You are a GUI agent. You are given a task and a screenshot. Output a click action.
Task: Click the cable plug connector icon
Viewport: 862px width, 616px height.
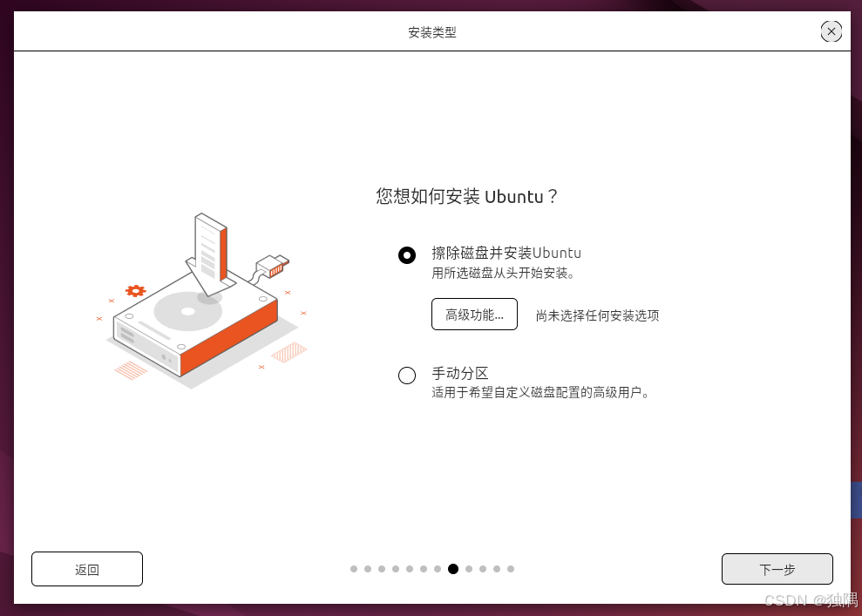pos(273,266)
